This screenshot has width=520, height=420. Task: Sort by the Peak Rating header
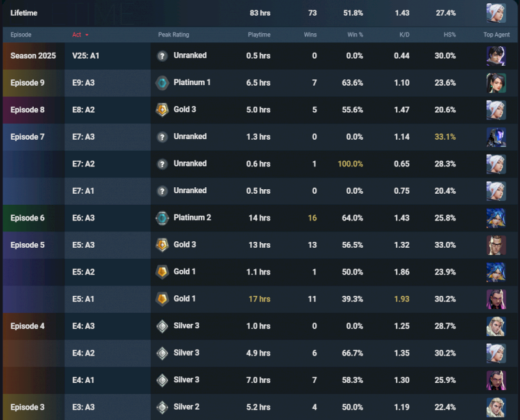(x=174, y=34)
